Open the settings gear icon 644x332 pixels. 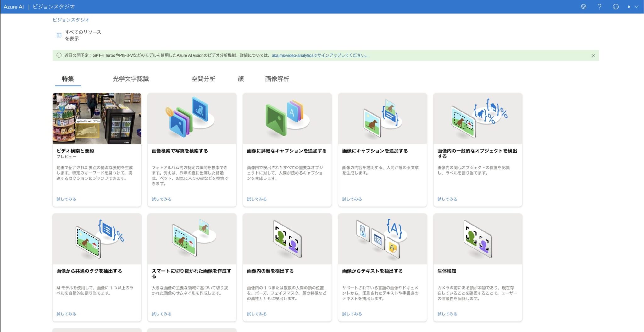tap(583, 7)
